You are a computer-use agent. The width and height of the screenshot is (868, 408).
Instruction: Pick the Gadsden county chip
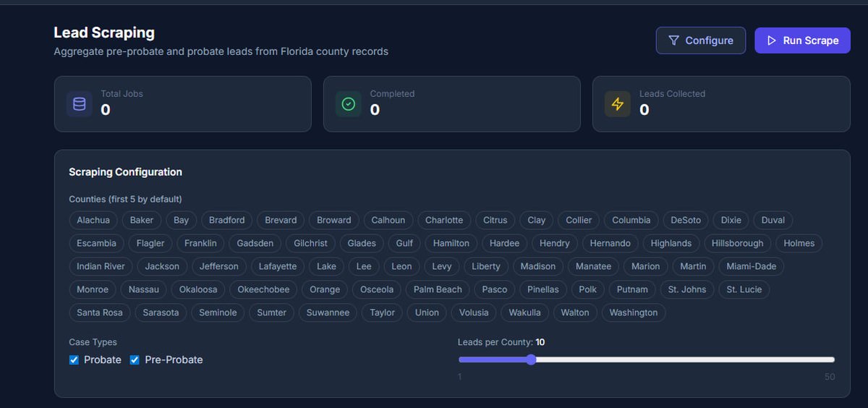point(255,243)
